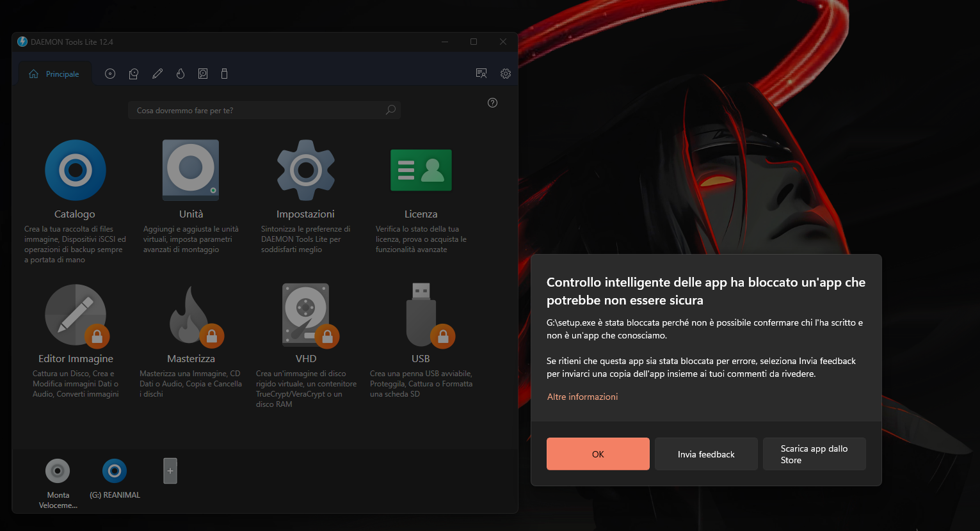Click the Impostazioni heading label
Image resolution: width=980 pixels, height=531 pixels.
[x=305, y=214]
